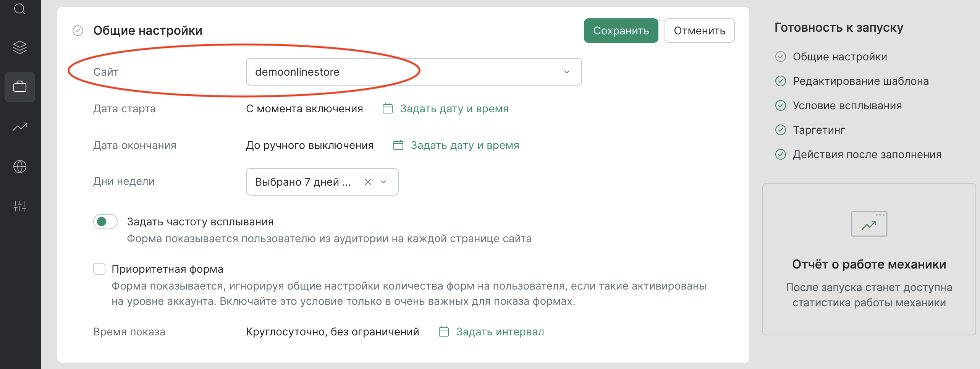Open the layers stack sidebar icon
980x369 pixels.
point(20,47)
